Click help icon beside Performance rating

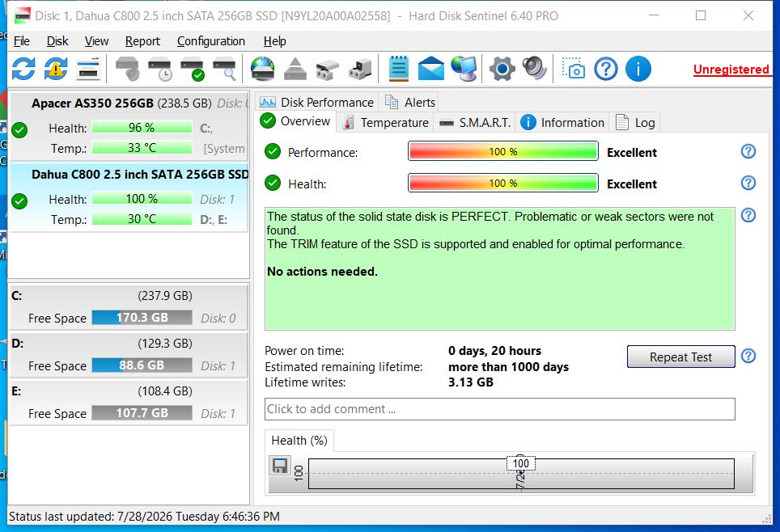point(748,151)
